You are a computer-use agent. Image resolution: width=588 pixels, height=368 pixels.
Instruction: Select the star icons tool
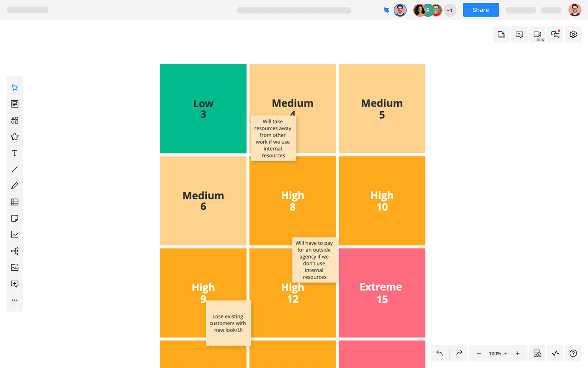click(x=15, y=137)
